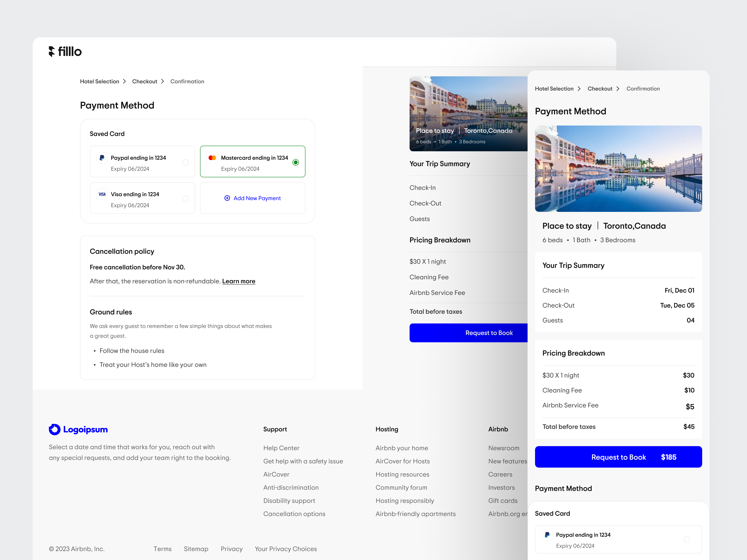Click the hotel photo in the trip summary card
This screenshot has width=747, height=560.
click(618, 169)
